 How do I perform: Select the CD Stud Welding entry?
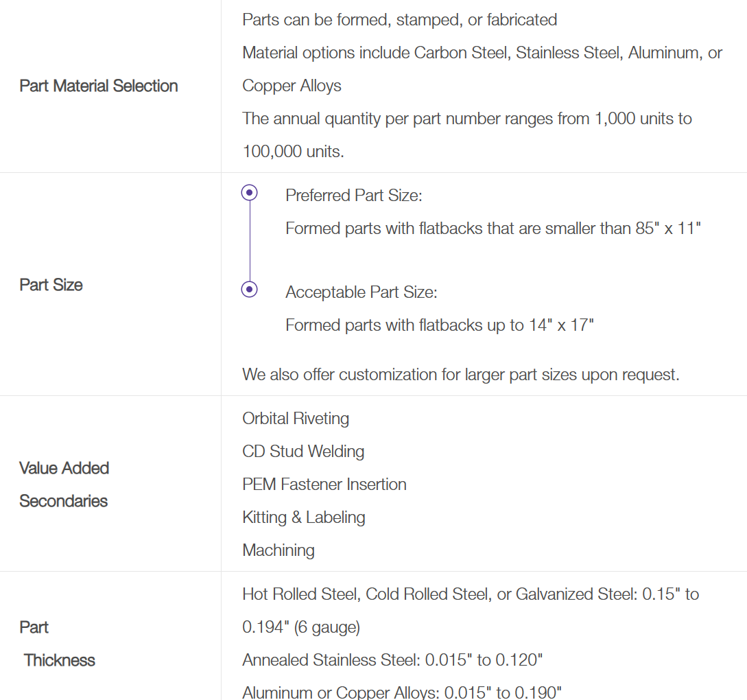click(303, 452)
